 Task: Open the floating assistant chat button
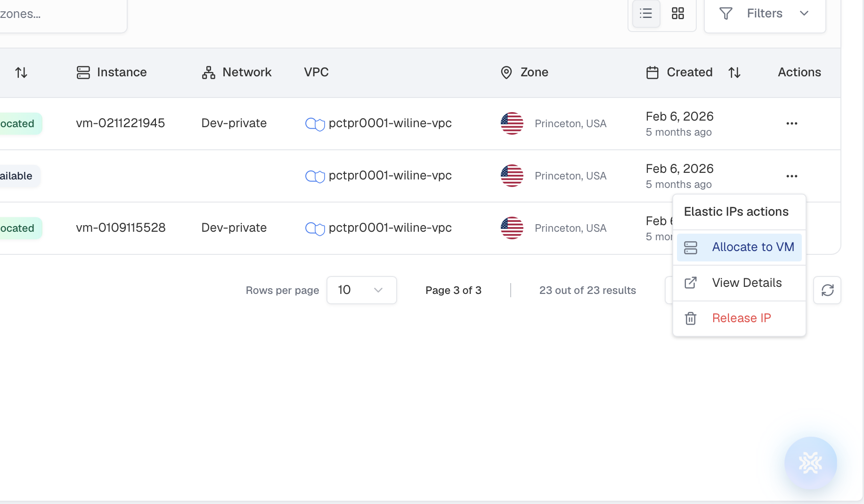tap(811, 463)
